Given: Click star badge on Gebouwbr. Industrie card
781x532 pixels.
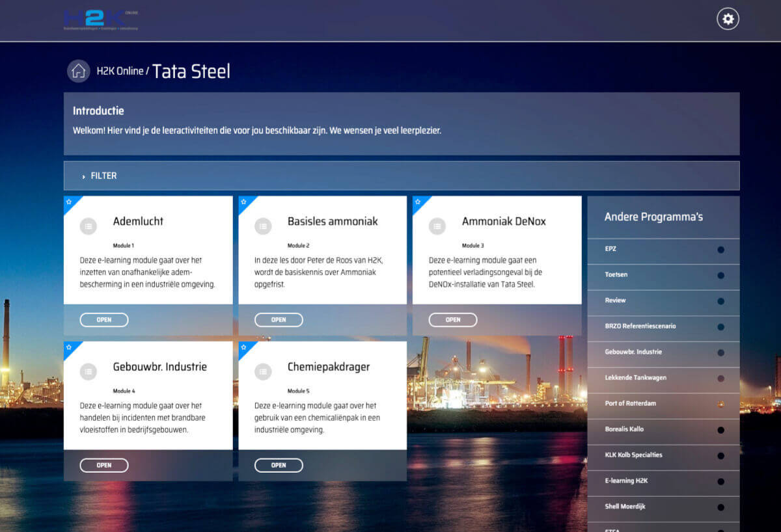Looking at the screenshot, I should coord(68,347).
